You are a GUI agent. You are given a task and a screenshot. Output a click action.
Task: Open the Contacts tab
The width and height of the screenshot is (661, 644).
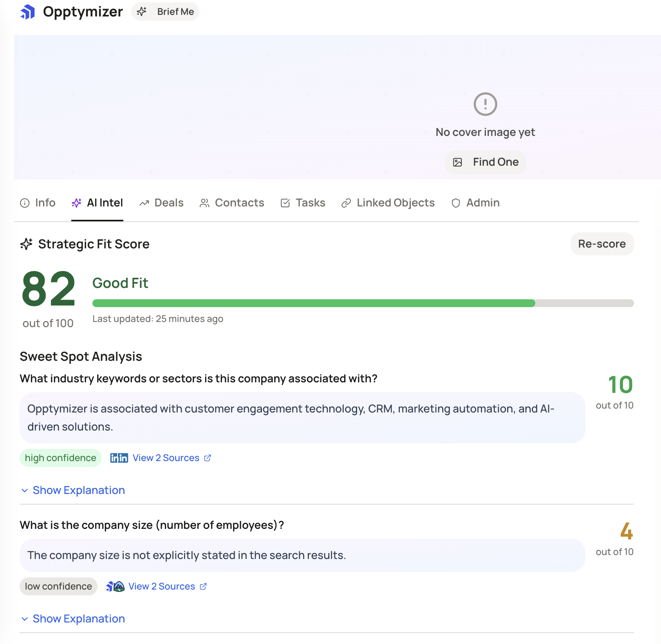(232, 203)
